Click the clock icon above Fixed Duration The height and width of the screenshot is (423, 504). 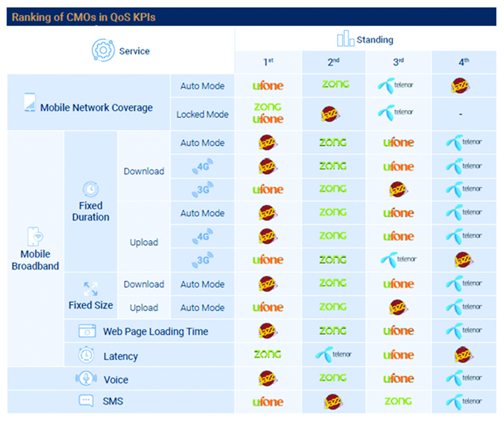(91, 189)
